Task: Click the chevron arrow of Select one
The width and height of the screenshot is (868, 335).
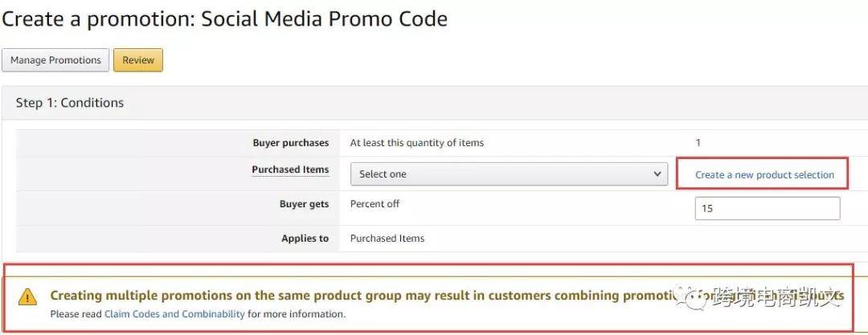Action: click(657, 174)
